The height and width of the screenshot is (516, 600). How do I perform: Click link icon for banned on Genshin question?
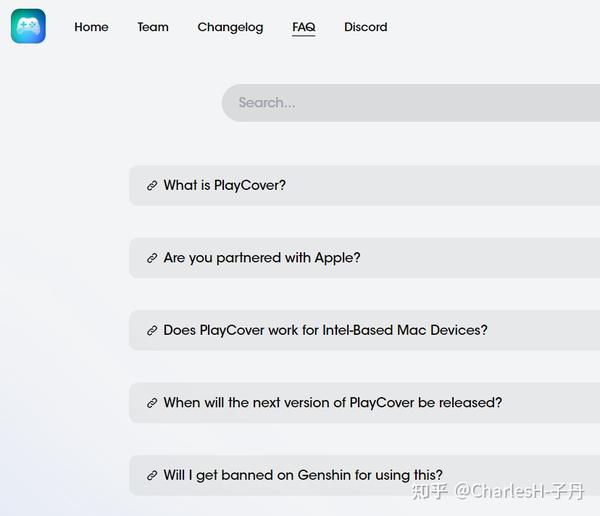click(152, 475)
